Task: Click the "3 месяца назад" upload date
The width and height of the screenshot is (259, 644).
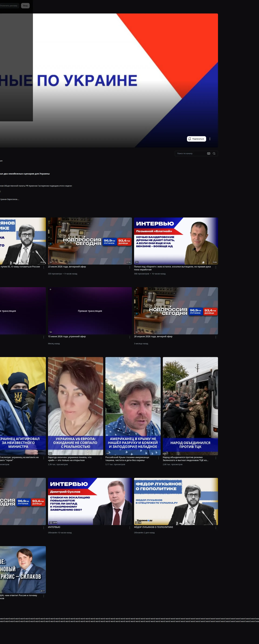Action: [x=141, y=343]
